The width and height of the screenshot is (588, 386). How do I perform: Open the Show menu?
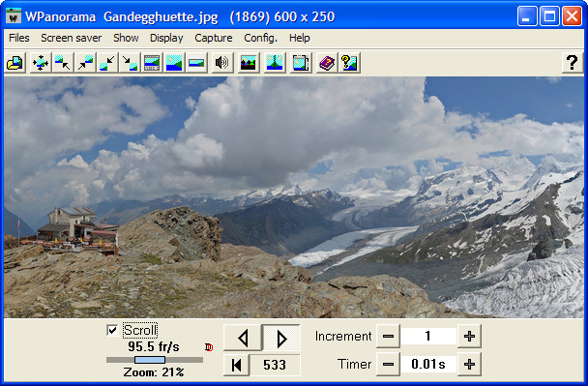126,38
